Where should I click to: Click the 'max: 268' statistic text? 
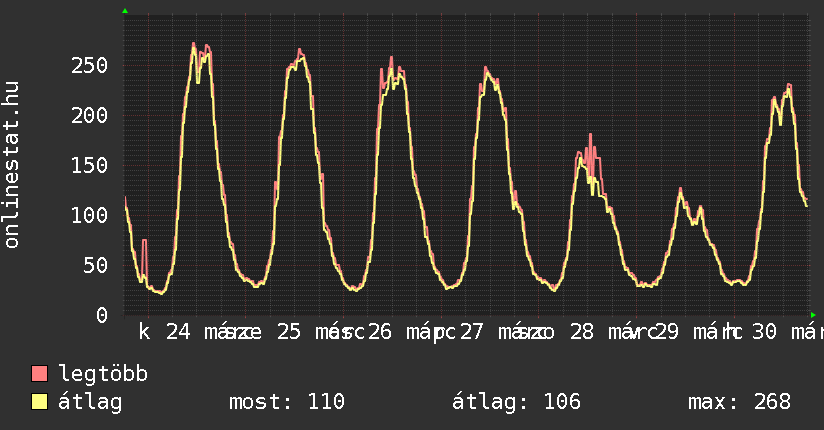[x=739, y=402]
